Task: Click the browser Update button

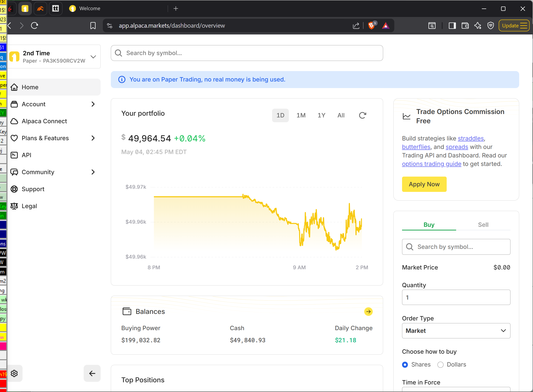Action: tap(514, 25)
